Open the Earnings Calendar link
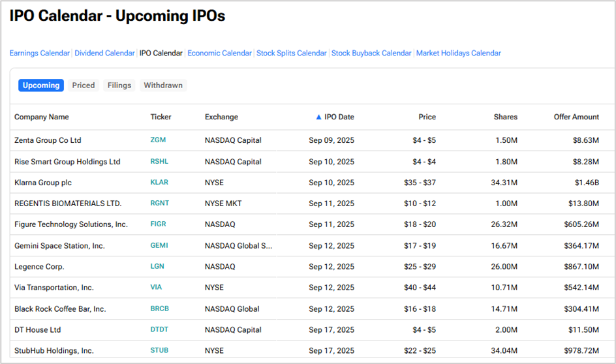This screenshot has width=616, height=364. 39,53
